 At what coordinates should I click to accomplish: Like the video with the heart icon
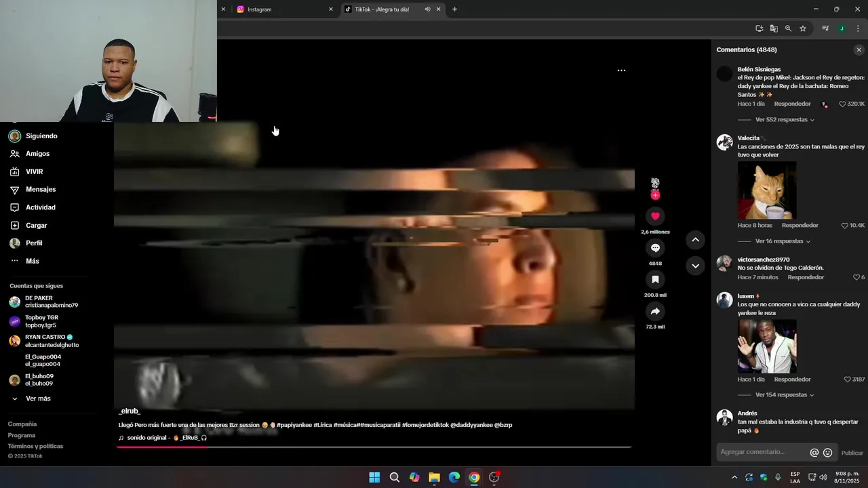(x=655, y=216)
